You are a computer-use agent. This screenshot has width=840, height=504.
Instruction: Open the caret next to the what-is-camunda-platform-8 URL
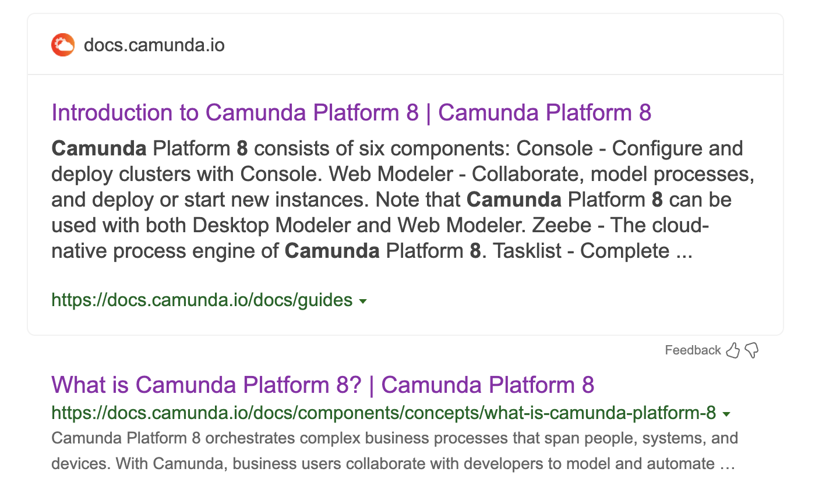pos(726,414)
